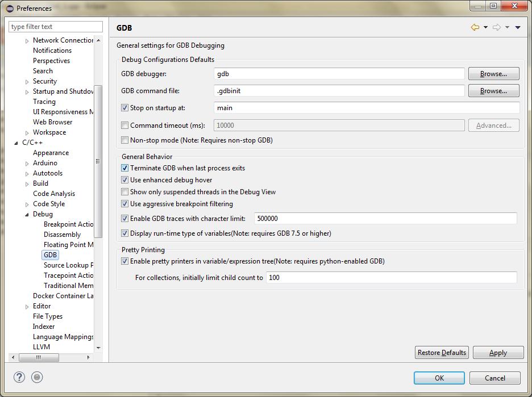Open the preference page view menu arrow
This screenshot has height=397, width=532.
518,27
